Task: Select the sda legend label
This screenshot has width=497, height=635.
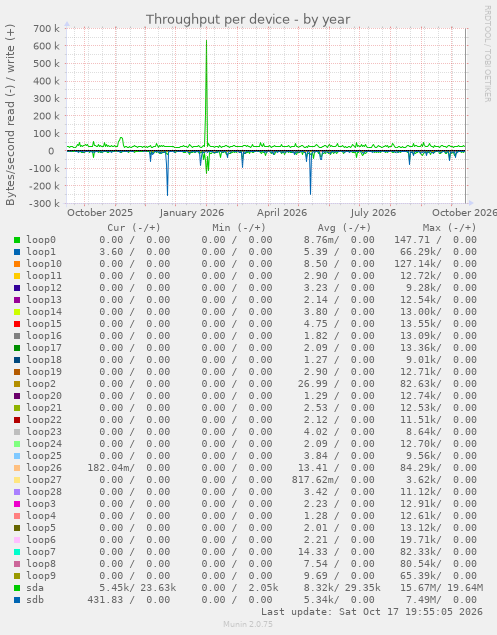Action: (35, 588)
